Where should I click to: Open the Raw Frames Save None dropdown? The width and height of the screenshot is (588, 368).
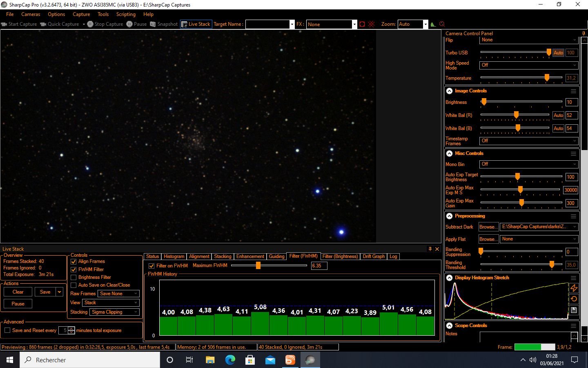click(119, 294)
